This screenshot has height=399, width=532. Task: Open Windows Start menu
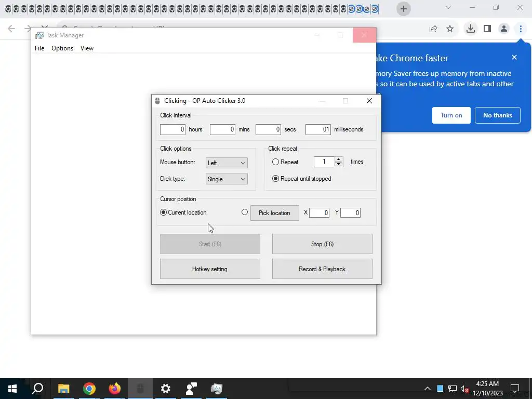pos(12,389)
